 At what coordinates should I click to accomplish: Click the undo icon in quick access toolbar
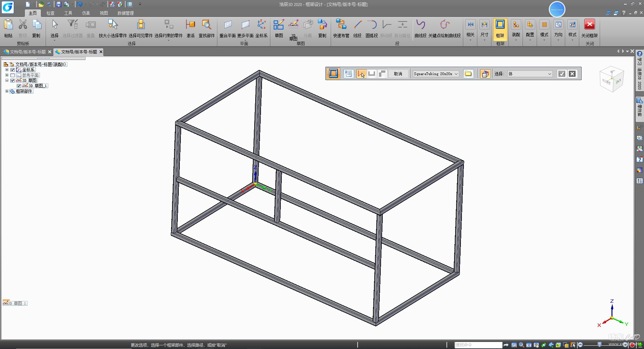click(x=79, y=4)
